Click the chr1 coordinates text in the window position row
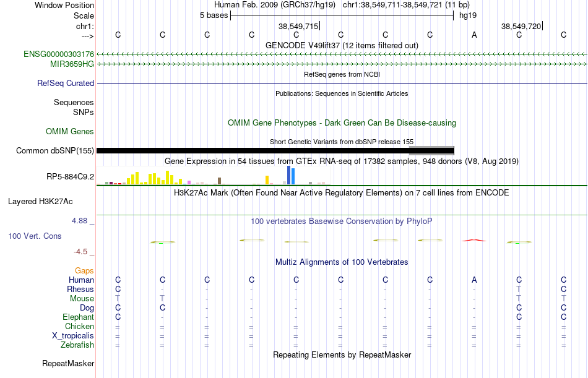Screen dimensions: 588x378 (406, 5)
